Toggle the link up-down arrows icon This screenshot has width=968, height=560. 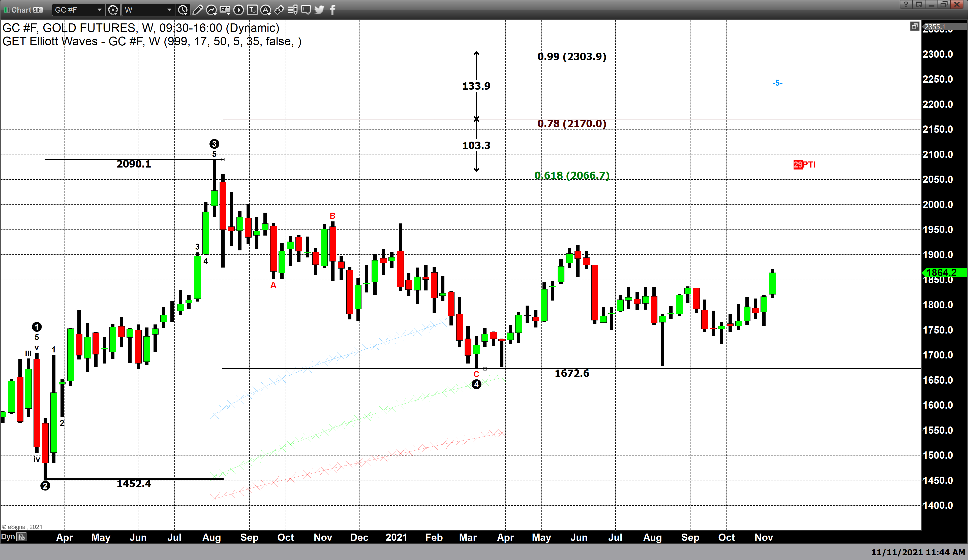(x=279, y=10)
